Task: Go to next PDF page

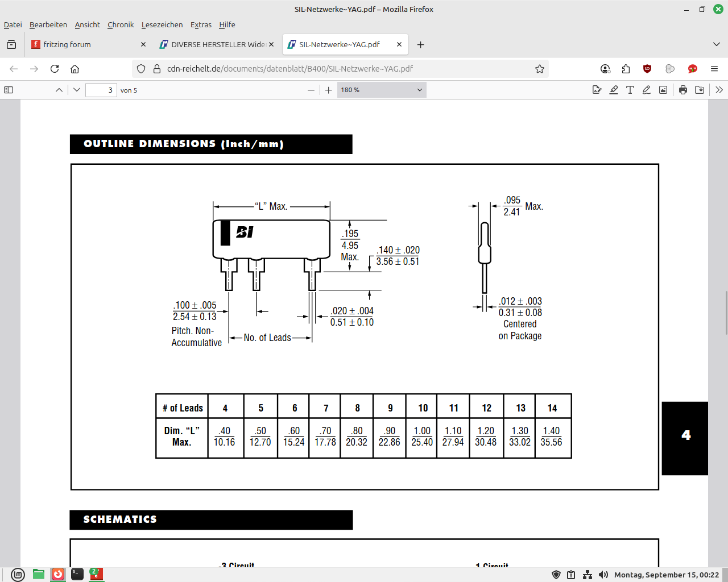Action: click(x=77, y=90)
